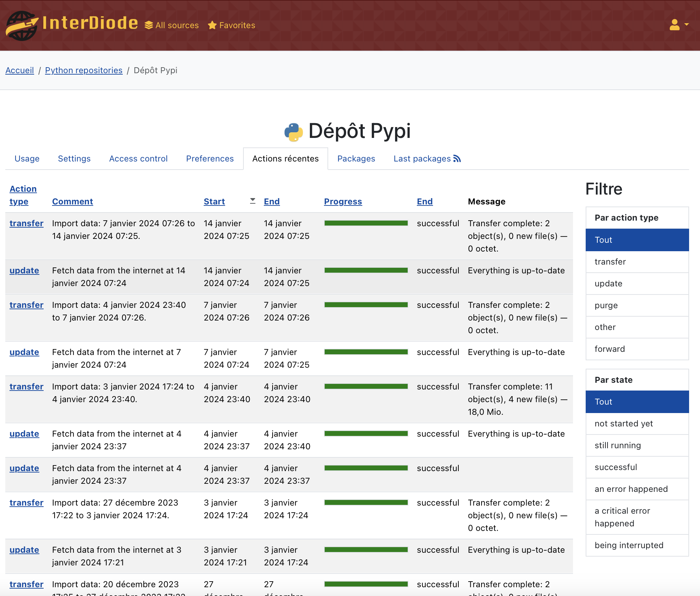Open update action ending 4 janvier 23:40
This screenshot has height=596, width=700.
point(24,434)
